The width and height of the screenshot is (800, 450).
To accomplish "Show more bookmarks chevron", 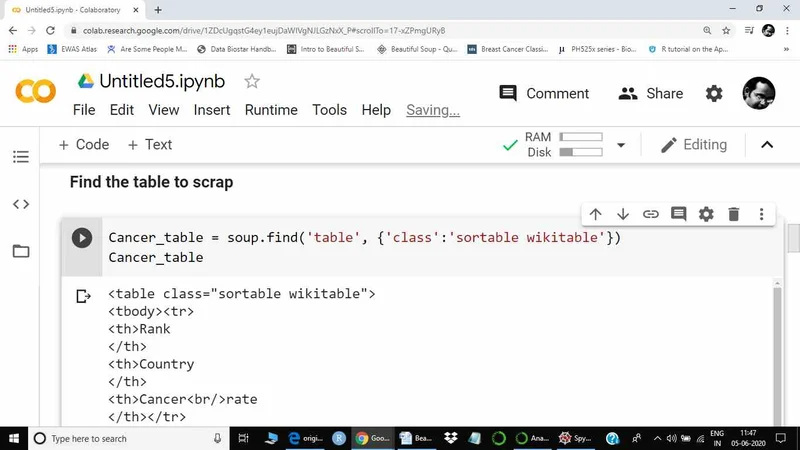I will [x=786, y=49].
